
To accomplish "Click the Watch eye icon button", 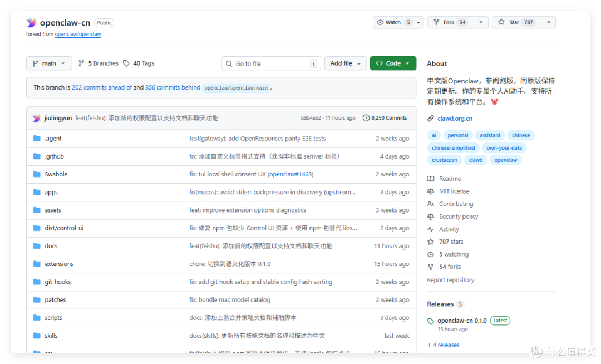I will [x=380, y=23].
